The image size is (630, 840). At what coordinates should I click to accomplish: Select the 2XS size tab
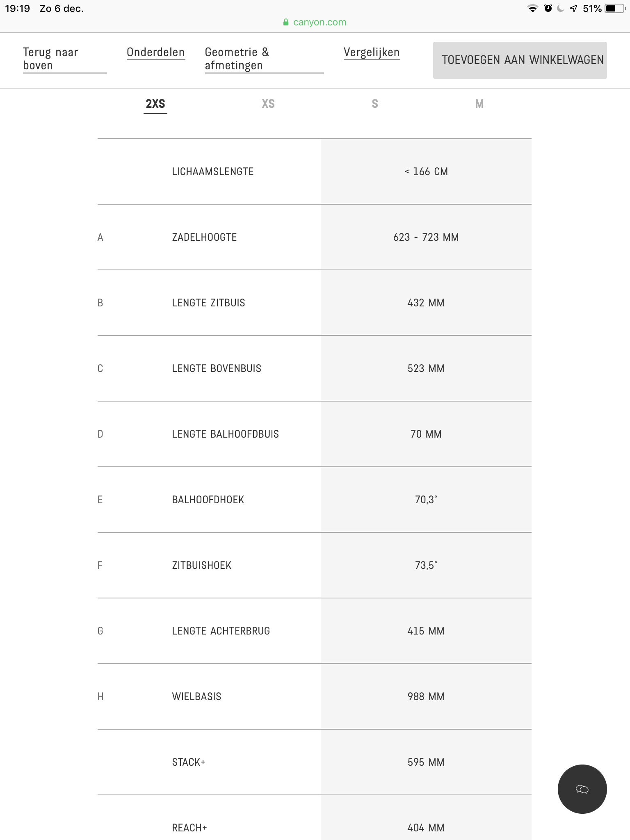[x=155, y=104]
